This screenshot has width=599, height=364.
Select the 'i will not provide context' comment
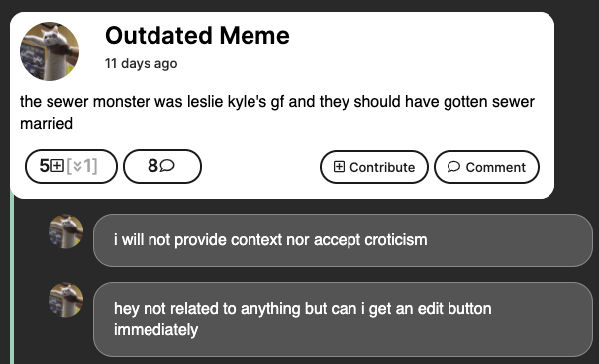(x=343, y=240)
